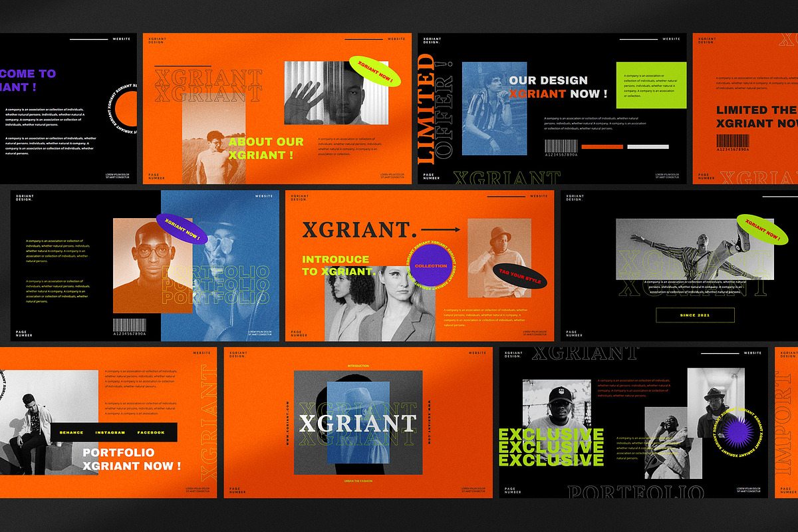Open the orange portrait of the man with glasses
The height and width of the screenshot is (532, 798).
152,265
